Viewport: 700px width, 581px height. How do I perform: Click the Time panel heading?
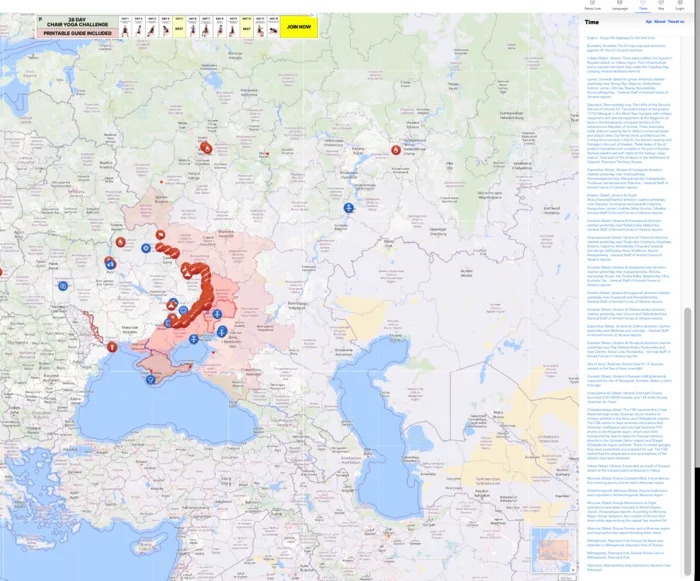(592, 22)
